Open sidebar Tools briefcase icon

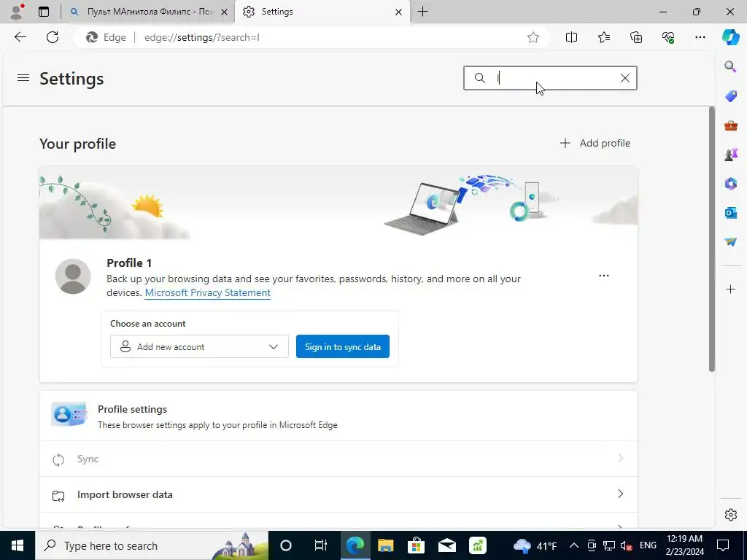tap(730, 125)
